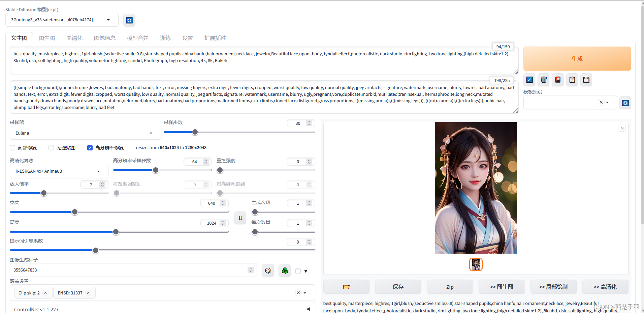Open the 设置 tab
This screenshot has height=313, width=644.
[188, 38]
